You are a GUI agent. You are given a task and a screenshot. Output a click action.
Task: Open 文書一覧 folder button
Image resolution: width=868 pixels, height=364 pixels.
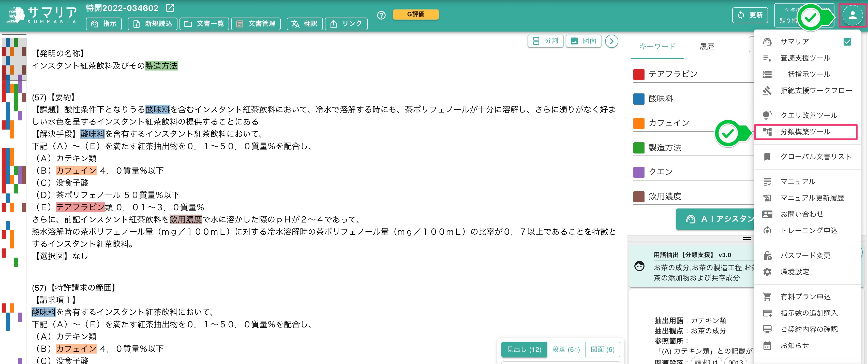(204, 24)
